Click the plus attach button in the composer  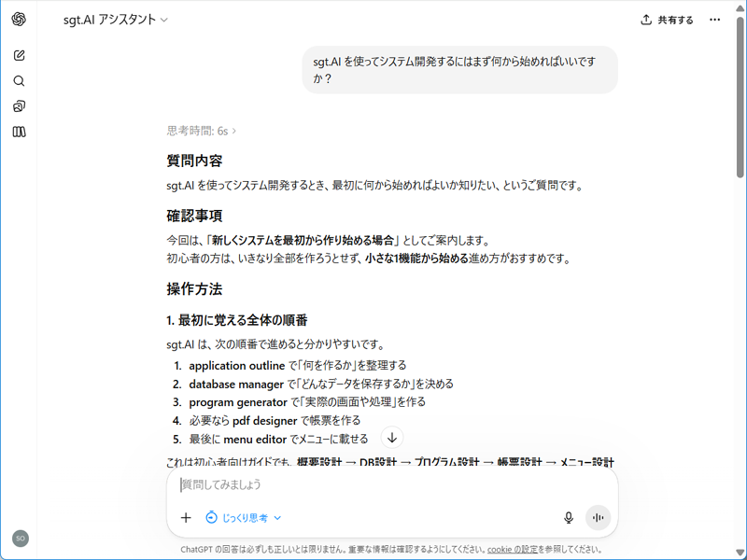(186, 518)
